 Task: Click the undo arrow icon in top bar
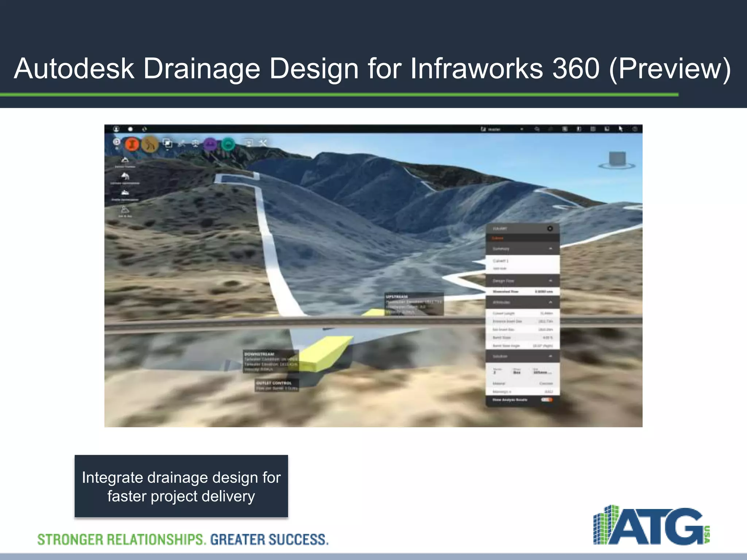click(537, 129)
